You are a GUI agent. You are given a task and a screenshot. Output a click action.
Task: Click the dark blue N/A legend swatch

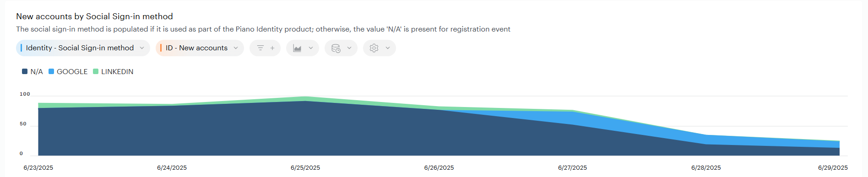click(25, 71)
